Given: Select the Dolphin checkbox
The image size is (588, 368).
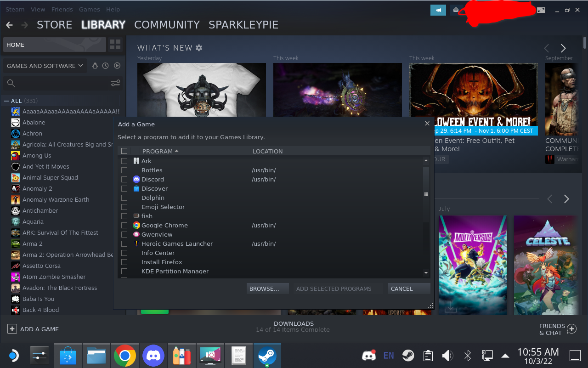Looking at the screenshot, I should (x=124, y=198).
